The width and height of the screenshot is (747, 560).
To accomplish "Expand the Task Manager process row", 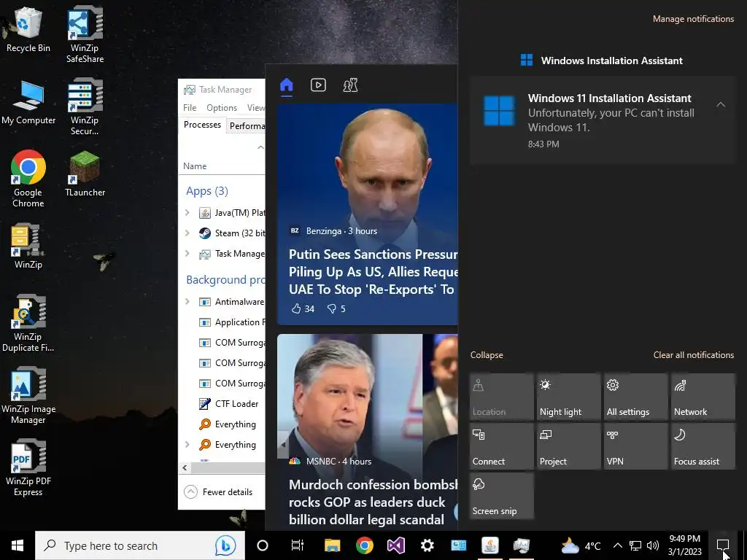I will coord(187,253).
